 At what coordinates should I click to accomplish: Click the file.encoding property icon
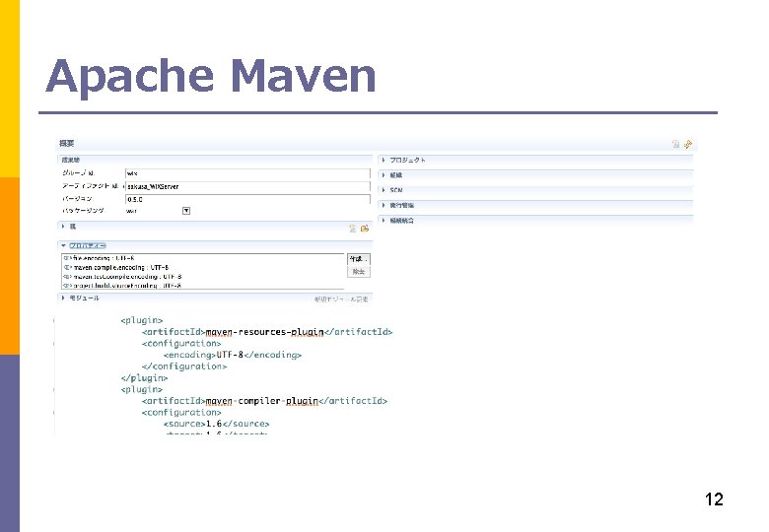[68, 258]
